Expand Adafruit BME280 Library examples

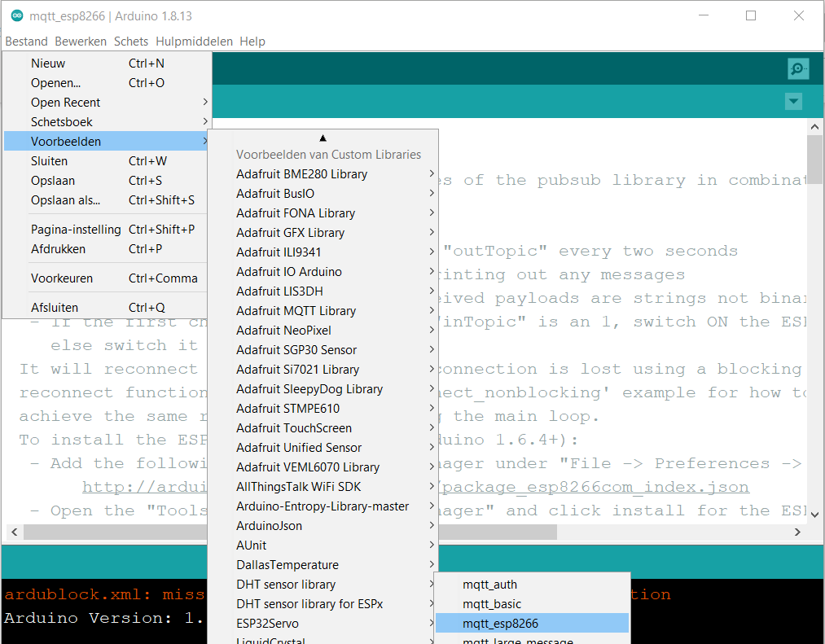tap(323, 173)
